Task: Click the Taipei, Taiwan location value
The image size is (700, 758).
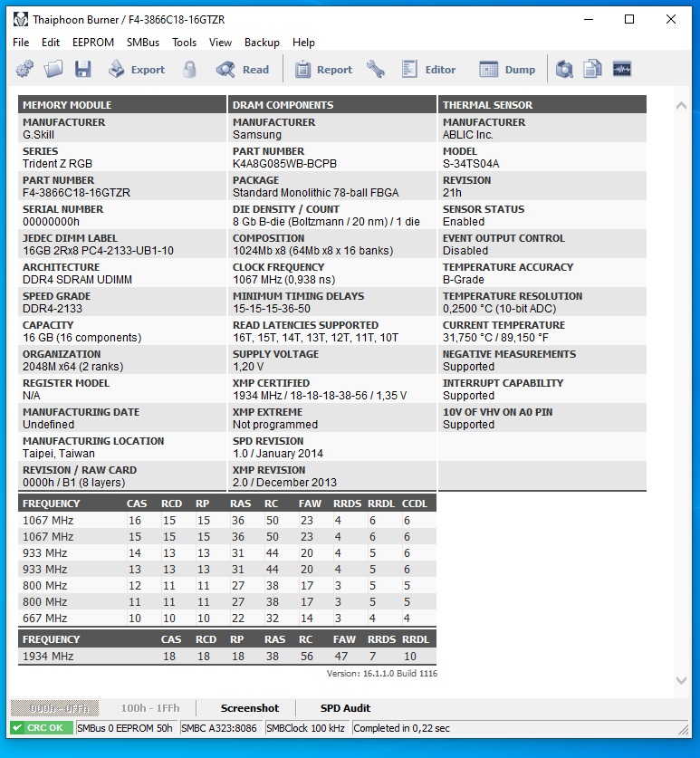Action: coord(59,454)
